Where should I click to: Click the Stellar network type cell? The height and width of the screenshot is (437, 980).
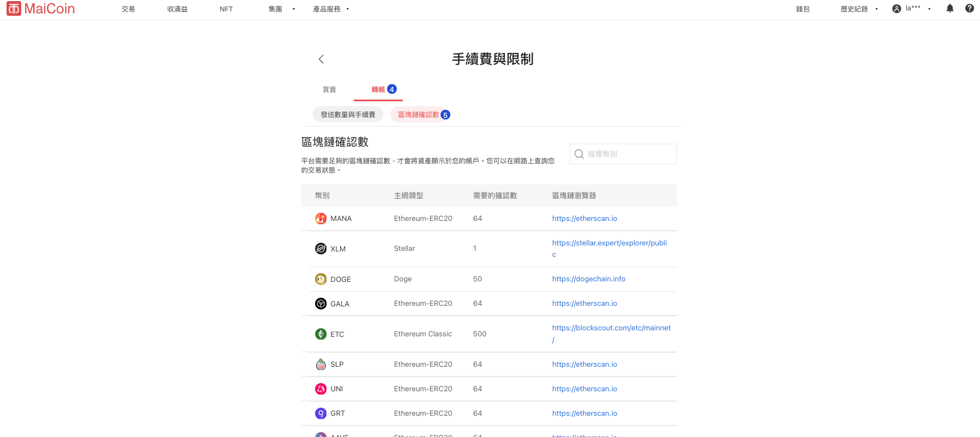(404, 249)
